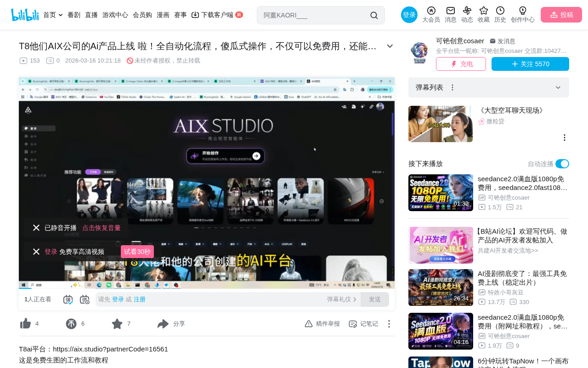Open Seedance 01:32 video thumbnail
Viewport: 588px width, 368px height.
441,193
